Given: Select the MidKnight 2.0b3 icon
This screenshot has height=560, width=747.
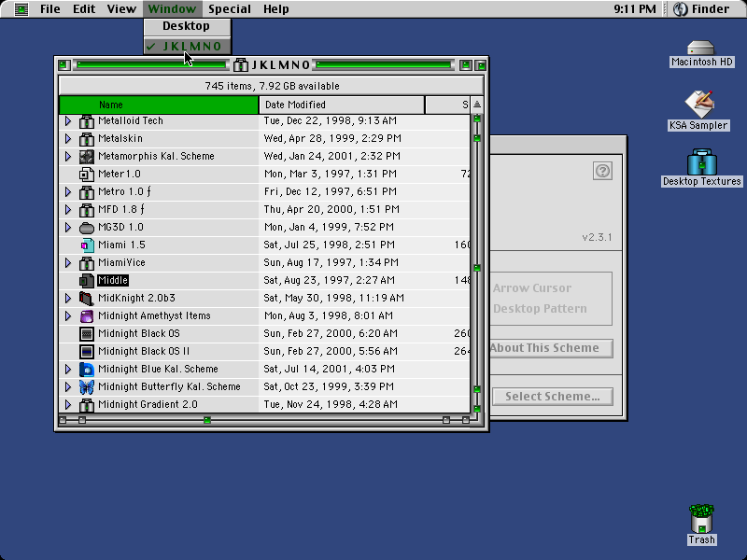Looking at the screenshot, I should (x=86, y=298).
